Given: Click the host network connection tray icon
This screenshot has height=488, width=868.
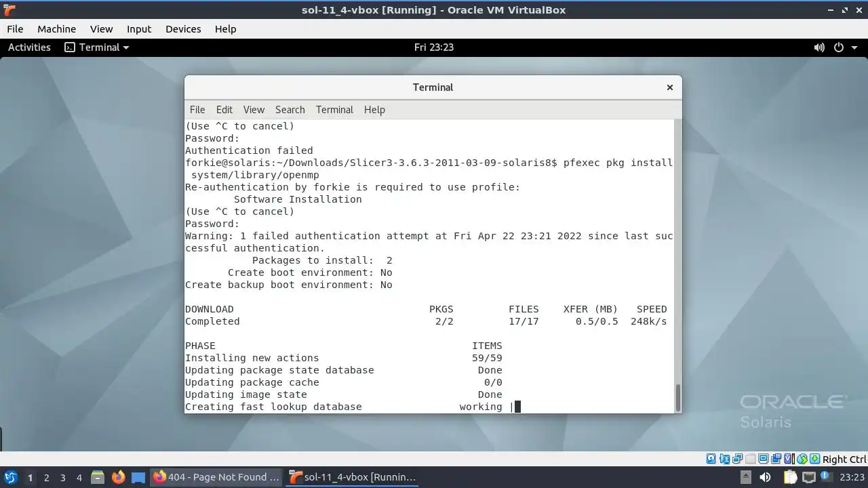Looking at the screenshot, I should click(x=809, y=477).
